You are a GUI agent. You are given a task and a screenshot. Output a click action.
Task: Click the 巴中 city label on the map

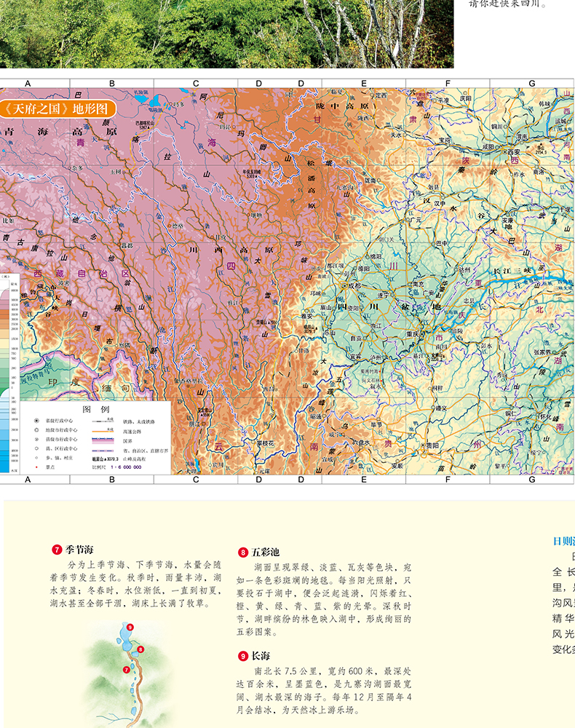pyautogui.click(x=442, y=243)
